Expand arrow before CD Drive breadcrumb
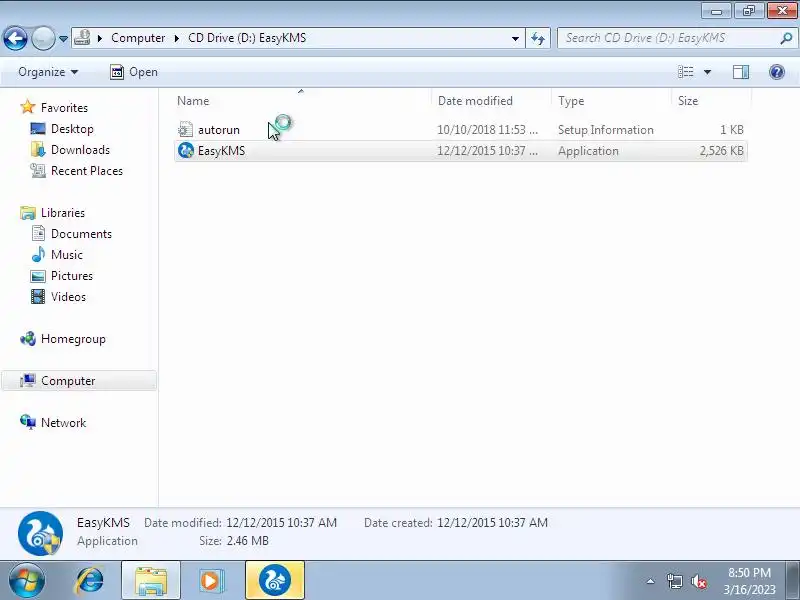The height and width of the screenshot is (600, 800). tap(177, 38)
